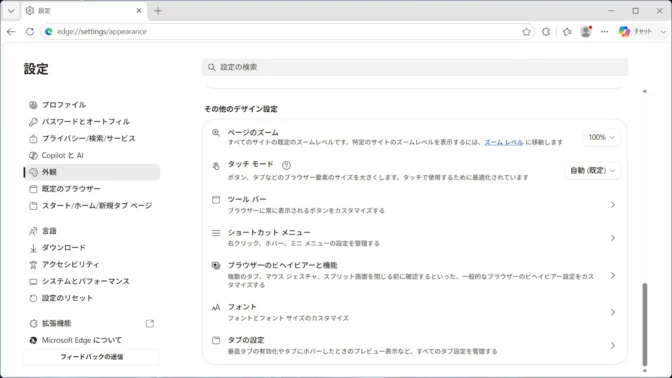
Task: Click the ページのズーム magnifier icon
Action: [x=216, y=133]
